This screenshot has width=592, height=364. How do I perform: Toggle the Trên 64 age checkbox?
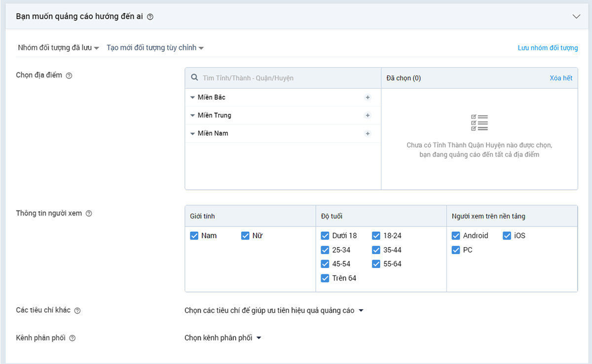pyautogui.click(x=325, y=278)
